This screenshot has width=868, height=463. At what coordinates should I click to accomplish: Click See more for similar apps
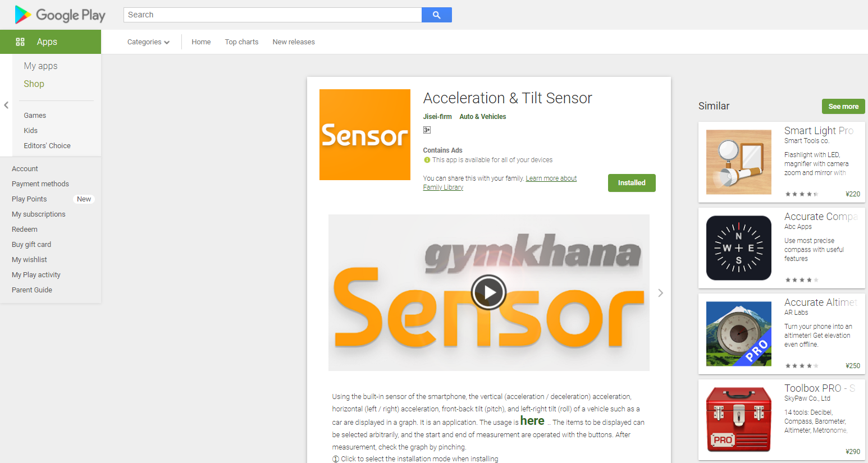[x=843, y=107]
